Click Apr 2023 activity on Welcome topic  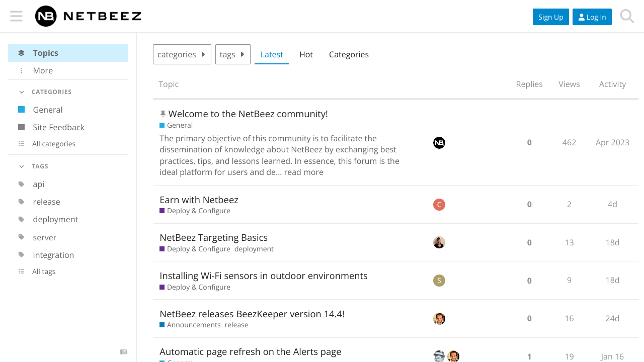(x=612, y=142)
